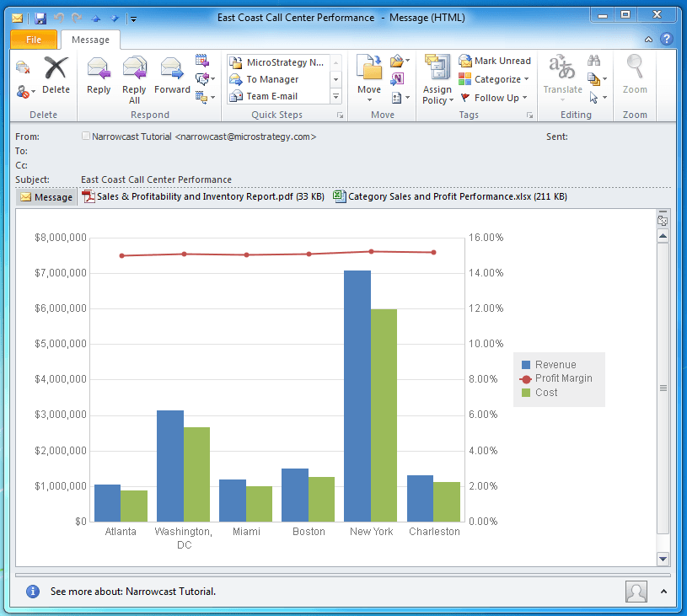The image size is (687, 616).
Task: Click the Save icon in quick access toolbar
Action: [40, 18]
